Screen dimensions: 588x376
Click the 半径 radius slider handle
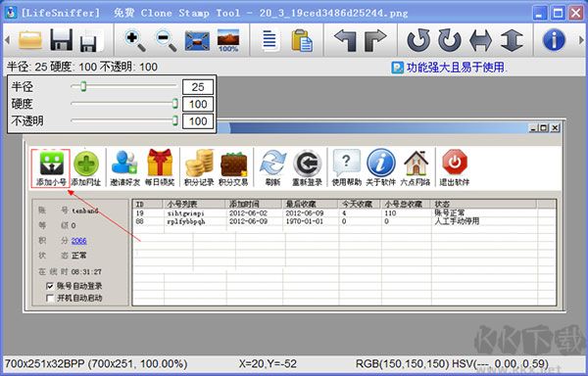tap(83, 86)
